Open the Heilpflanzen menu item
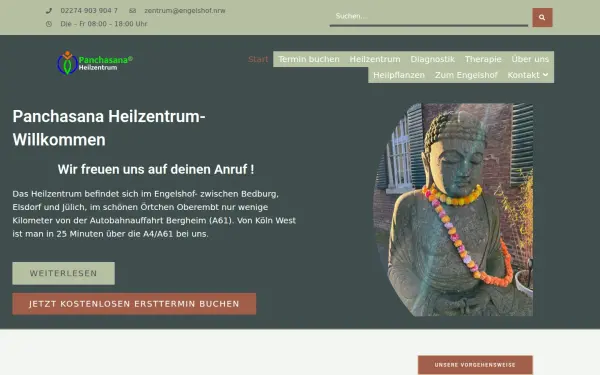600x375 pixels. (x=399, y=75)
